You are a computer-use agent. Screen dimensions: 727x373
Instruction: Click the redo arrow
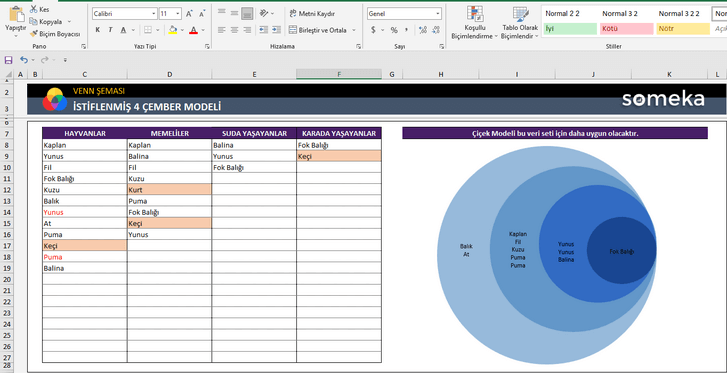[44, 60]
